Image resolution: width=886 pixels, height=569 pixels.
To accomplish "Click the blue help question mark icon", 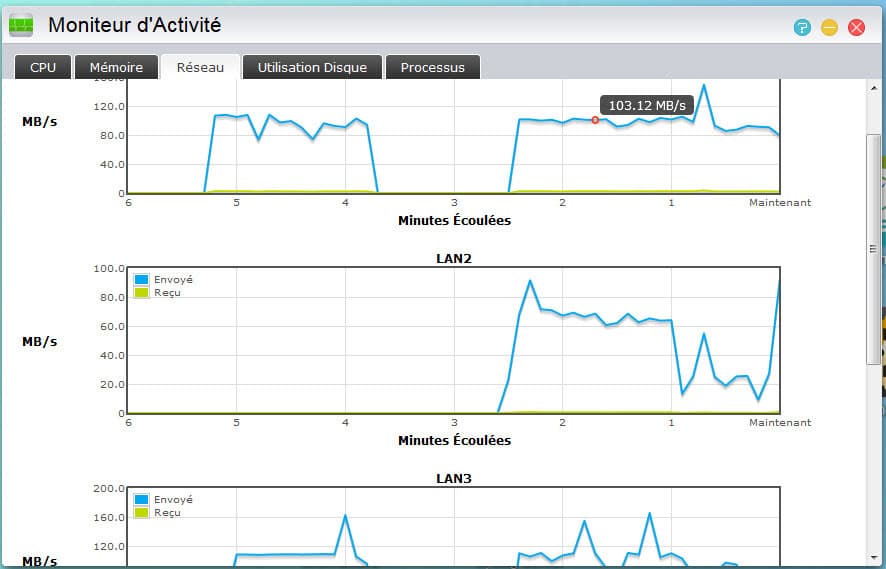I will (802, 27).
